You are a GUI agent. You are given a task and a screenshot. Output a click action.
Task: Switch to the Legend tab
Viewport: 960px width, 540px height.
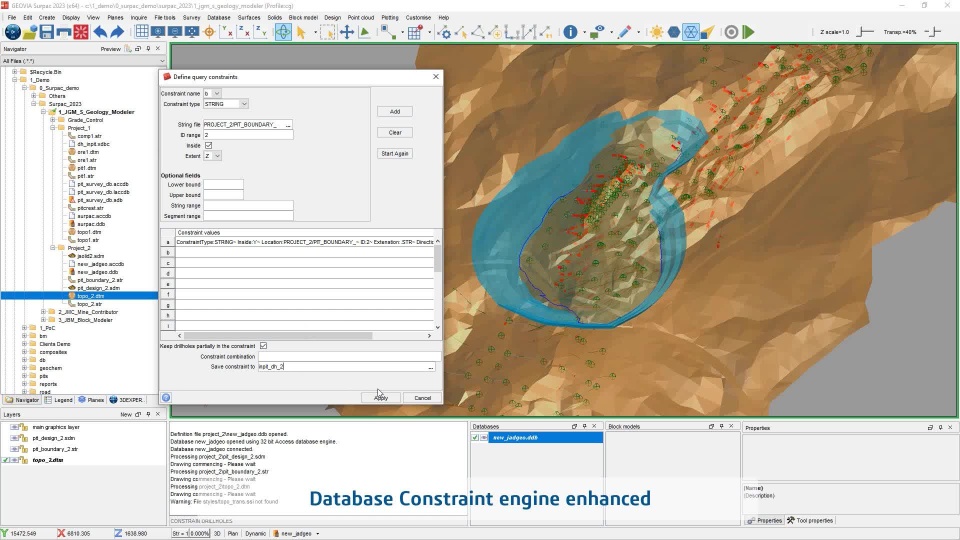coord(59,399)
